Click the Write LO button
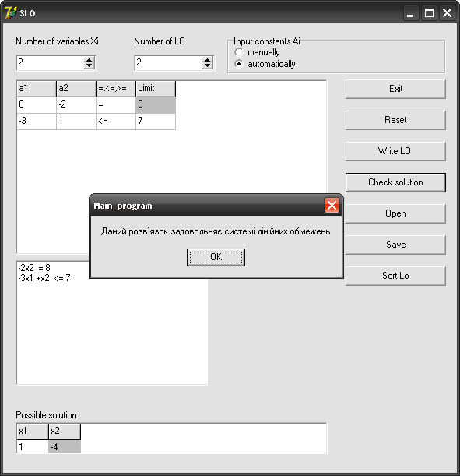Image resolution: width=460 pixels, height=476 pixels. point(395,151)
